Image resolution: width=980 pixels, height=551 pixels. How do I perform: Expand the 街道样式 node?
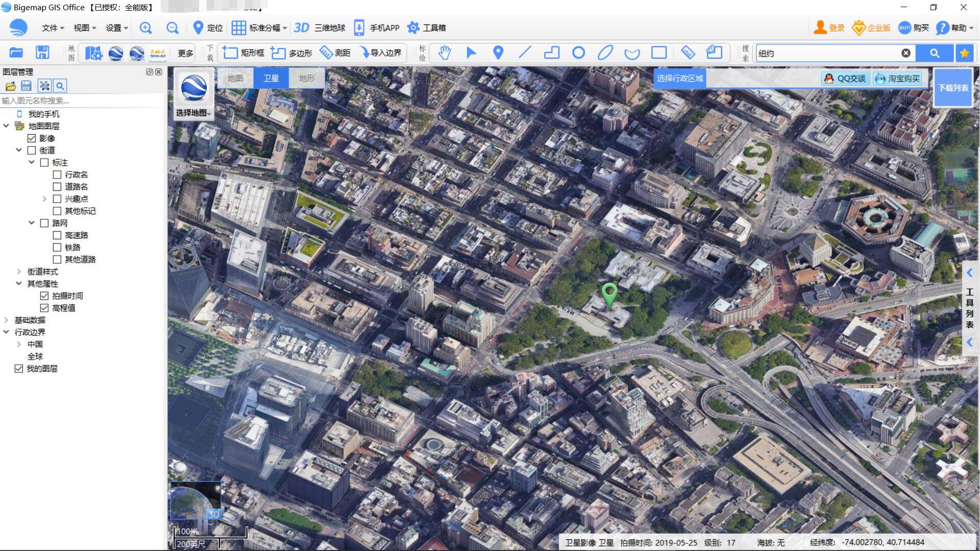[19, 271]
